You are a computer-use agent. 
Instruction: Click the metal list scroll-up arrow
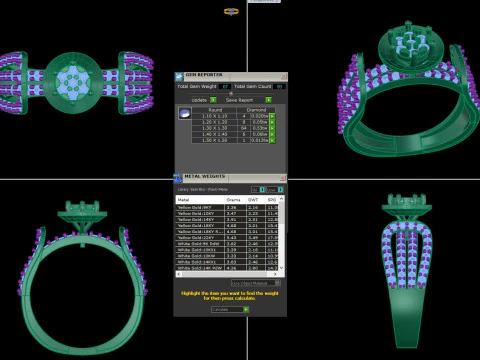(282, 199)
